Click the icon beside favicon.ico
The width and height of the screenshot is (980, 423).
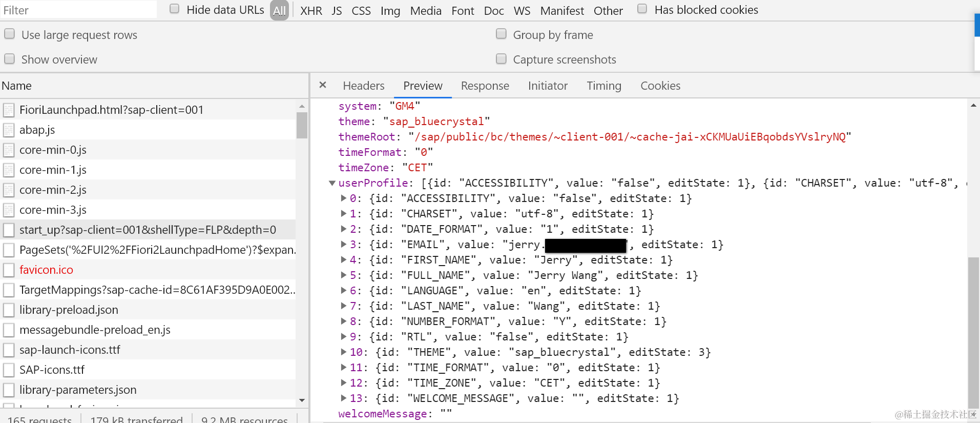9,270
